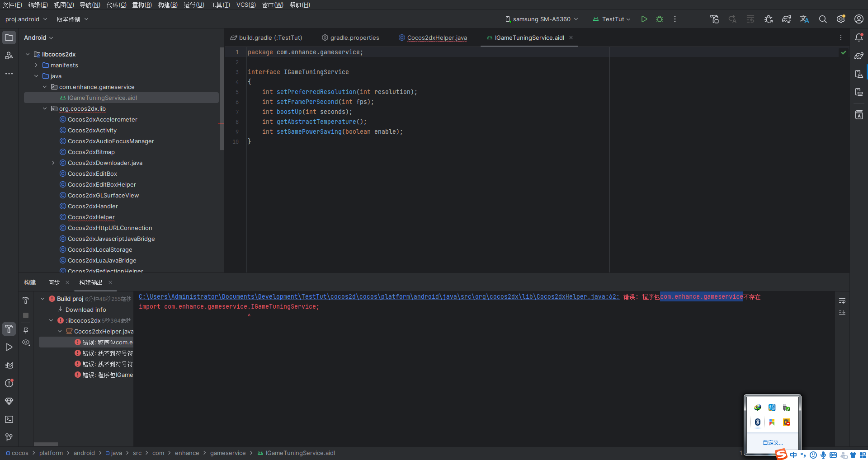This screenshot has height=460, width=868.
Task: Open the Notifications bell panel
Action: pyautogui.click(x=859, y=38)
